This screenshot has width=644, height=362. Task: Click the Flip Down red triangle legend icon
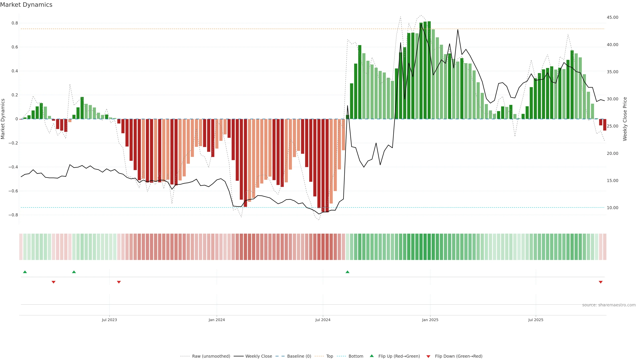(x=428, y=356)
